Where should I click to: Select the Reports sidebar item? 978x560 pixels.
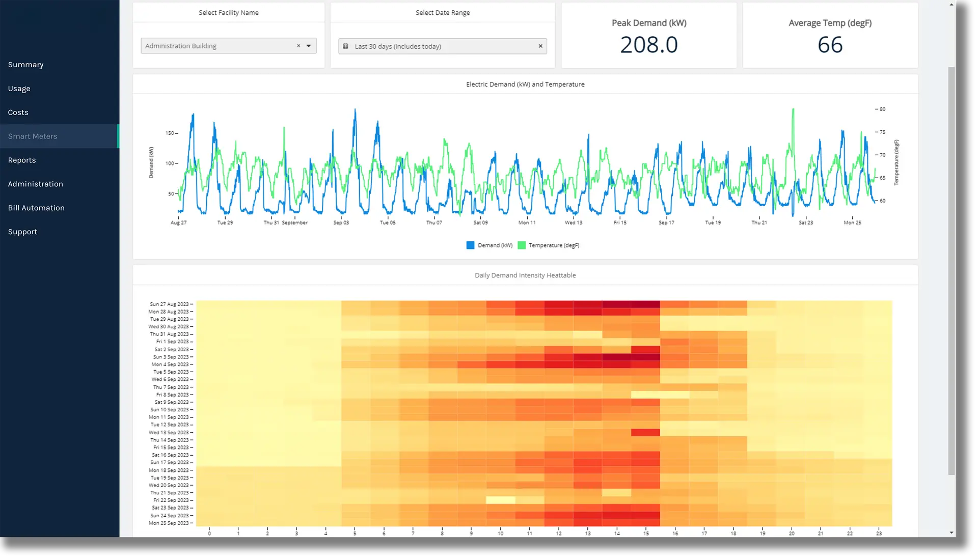coord(22,160)
